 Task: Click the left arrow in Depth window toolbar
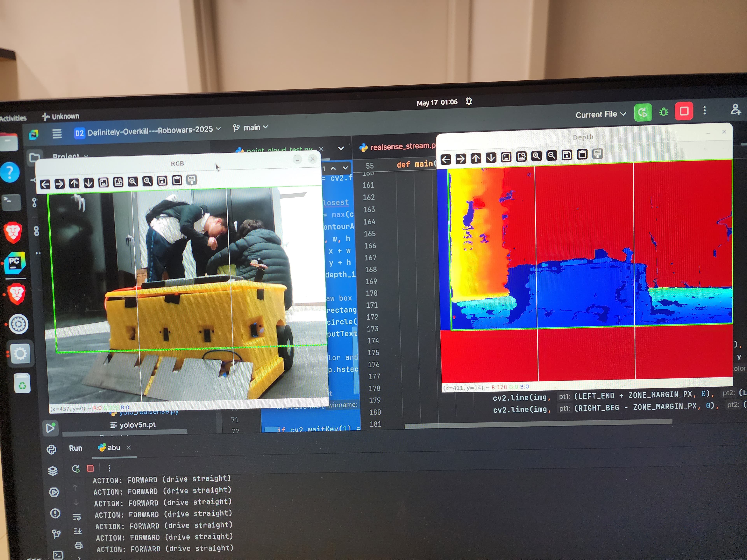[446, 159]
